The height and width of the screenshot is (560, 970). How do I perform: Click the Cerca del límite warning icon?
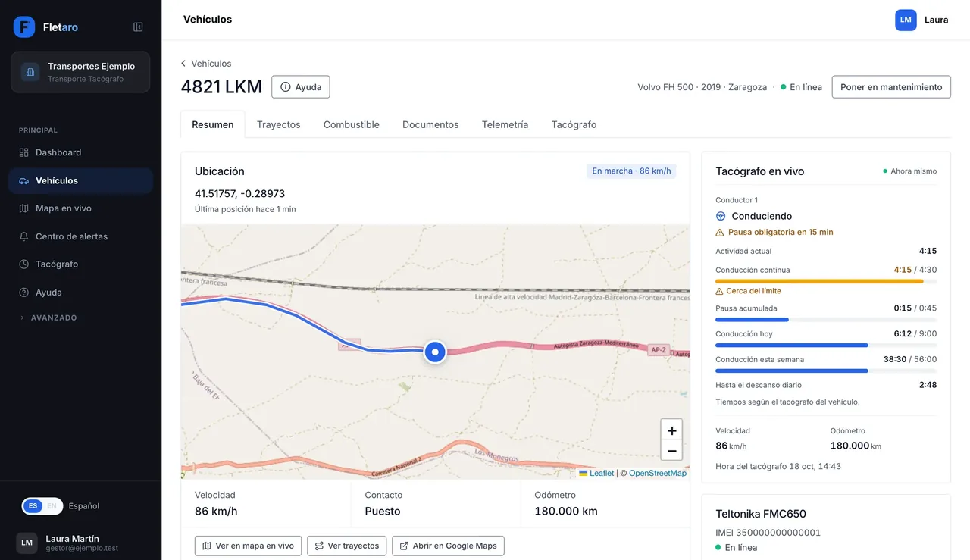720,291
